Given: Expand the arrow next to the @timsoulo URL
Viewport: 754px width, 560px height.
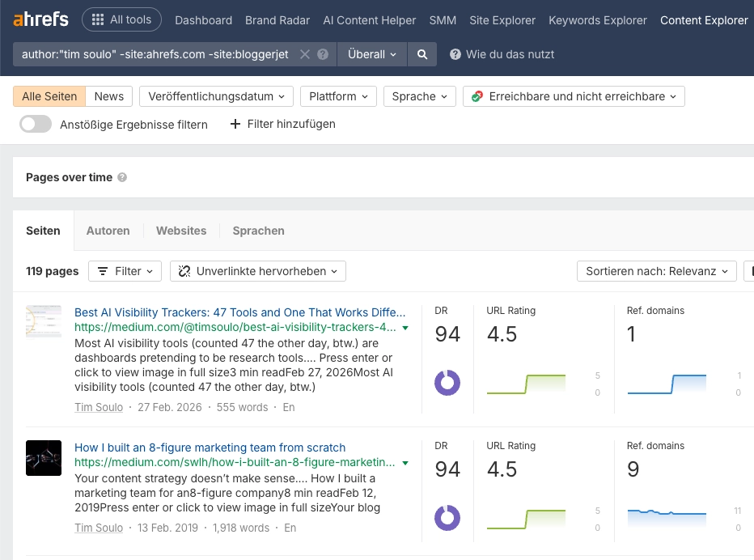Looking at the screenshot, I should [405, 328].
